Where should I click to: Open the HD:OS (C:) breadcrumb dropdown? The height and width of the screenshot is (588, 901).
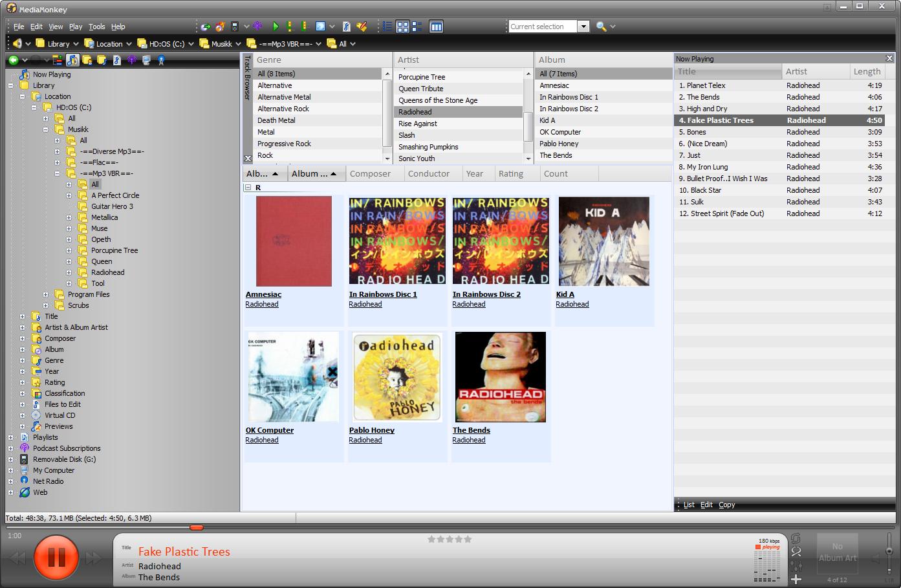pyautogui.click(x=191, y=44)
